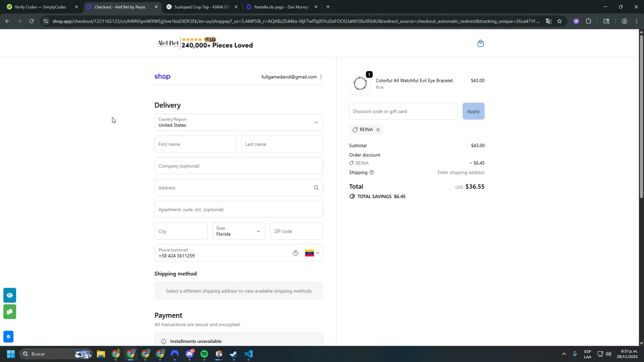Image resolution: width=644 pixels, height=362 pixels.
Task: Expand the State dropdown showing Florida
Action: [239, 231]
